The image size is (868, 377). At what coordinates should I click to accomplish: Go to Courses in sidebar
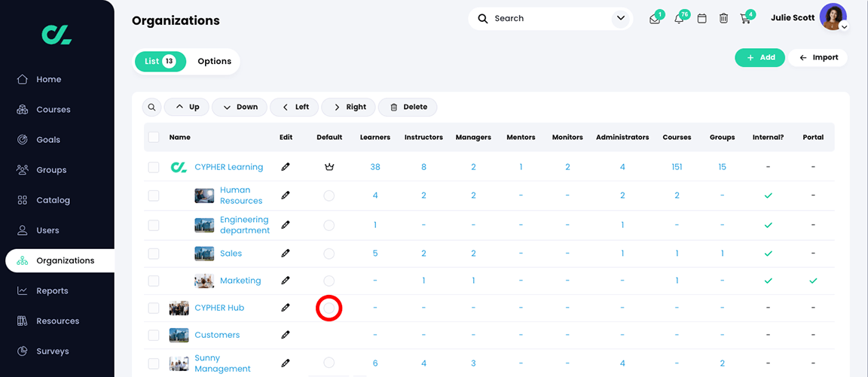(x=53, y=109)
